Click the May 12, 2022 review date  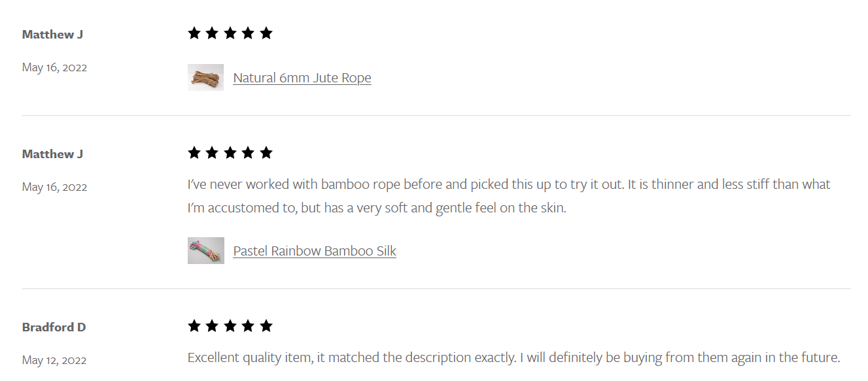[x=54, y=360]
